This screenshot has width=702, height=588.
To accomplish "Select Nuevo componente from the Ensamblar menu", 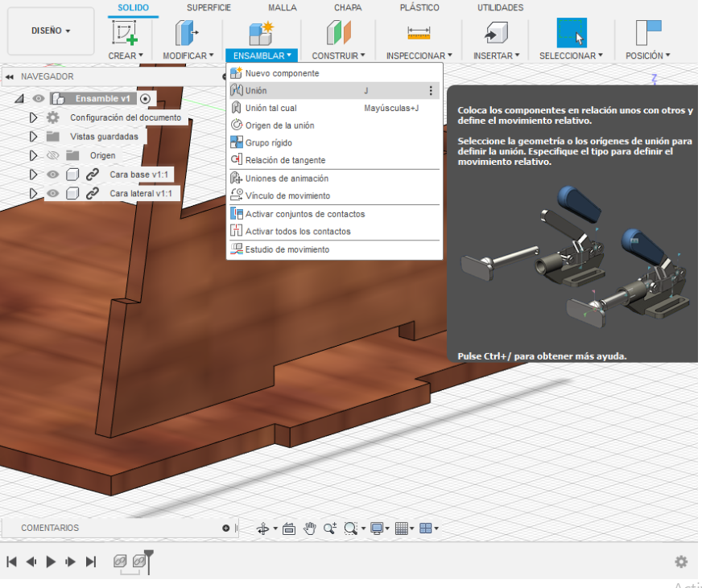I will [x=334, y=73].
